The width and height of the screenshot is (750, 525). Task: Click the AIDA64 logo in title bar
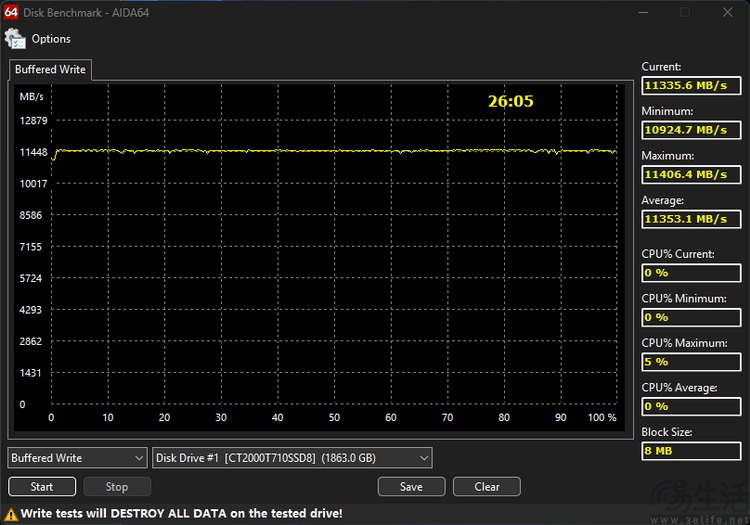pos(9,11)
